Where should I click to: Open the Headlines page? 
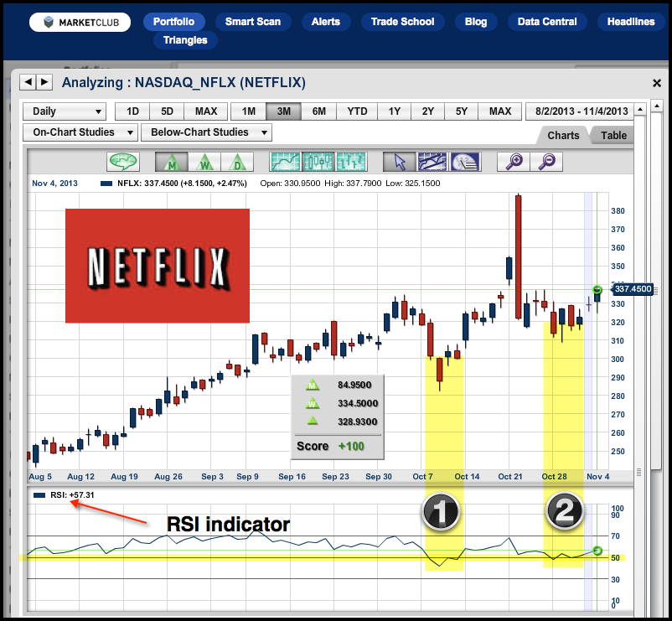point(631,22)
